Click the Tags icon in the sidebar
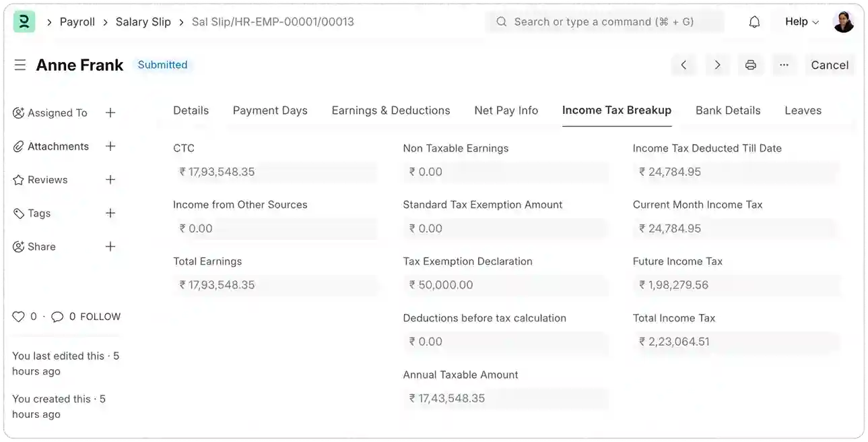Image resolution: width=868 pixels, height=442 pixels. click(x=19, y=213)
